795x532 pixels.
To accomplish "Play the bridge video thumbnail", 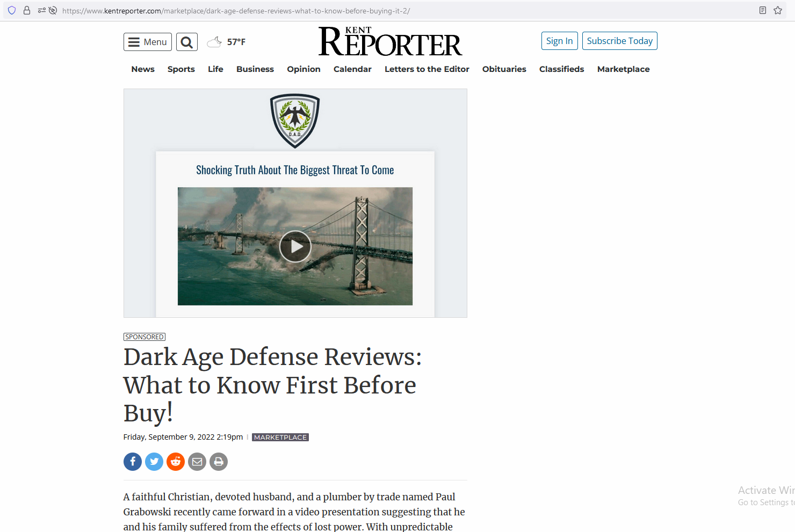I will point(295,246).
